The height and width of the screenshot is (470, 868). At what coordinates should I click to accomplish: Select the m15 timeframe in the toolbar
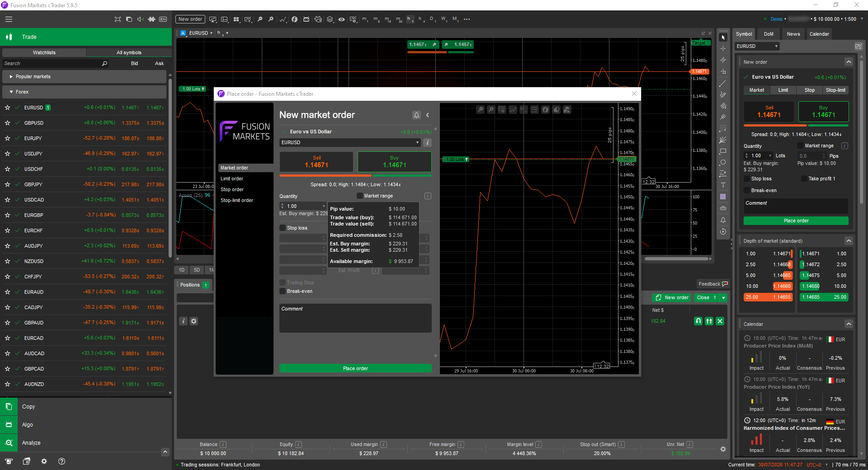click(x=387, y=19)
